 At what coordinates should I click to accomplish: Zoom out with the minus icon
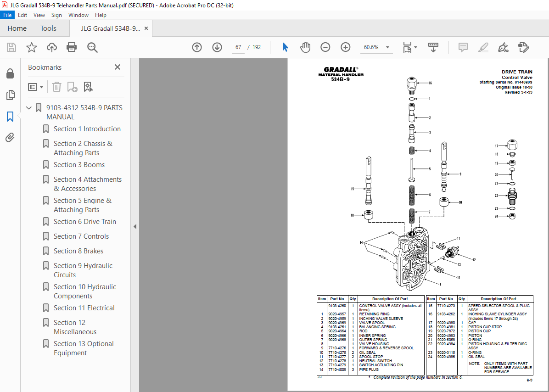tap(325, 47)
